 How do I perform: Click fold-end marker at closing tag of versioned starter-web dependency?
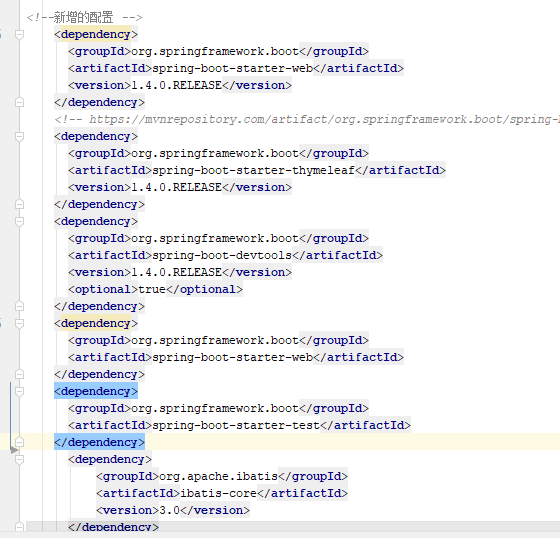[19, 103]
